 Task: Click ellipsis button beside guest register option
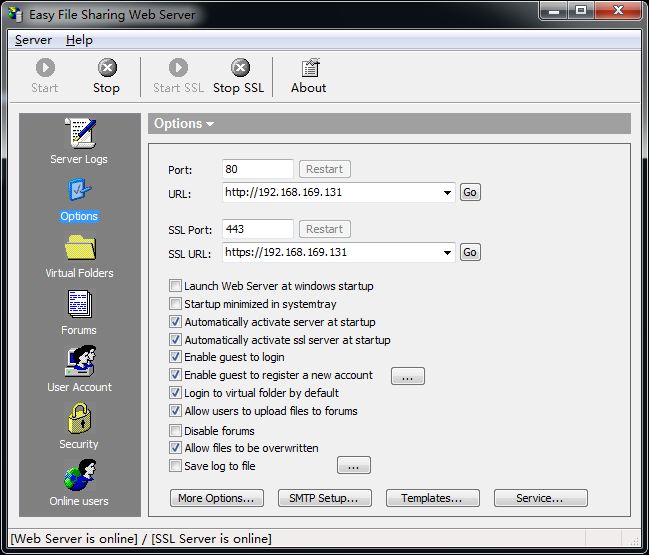coord(408,376)
